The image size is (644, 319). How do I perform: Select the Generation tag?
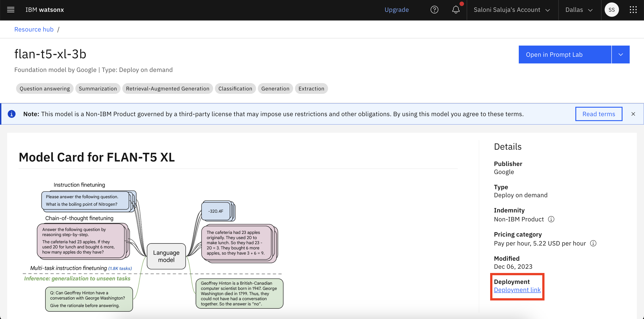(x=275, y=88)
